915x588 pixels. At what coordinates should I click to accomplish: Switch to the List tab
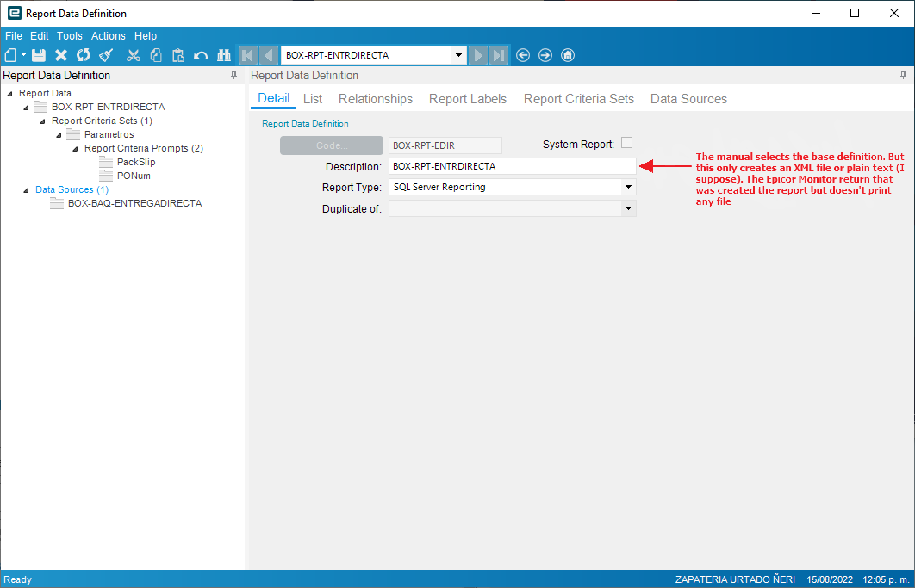(x=313, y=99)
